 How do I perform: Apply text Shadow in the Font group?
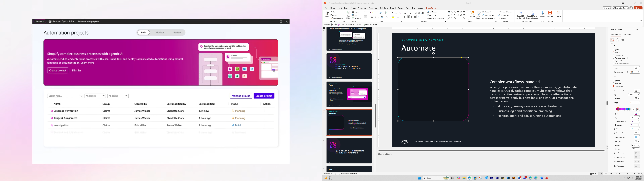(375, 17)
